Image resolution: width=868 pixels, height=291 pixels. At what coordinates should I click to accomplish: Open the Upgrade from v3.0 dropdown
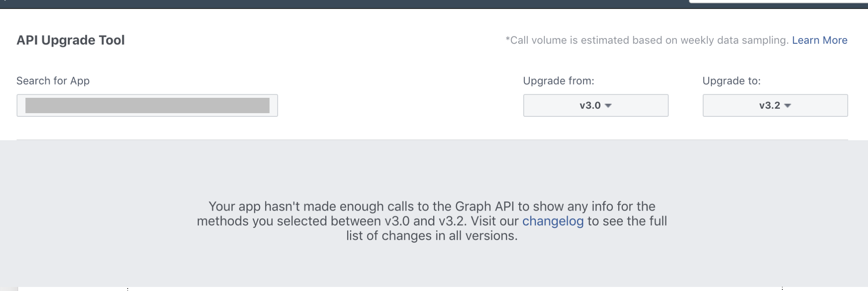(x=596, y=105)
